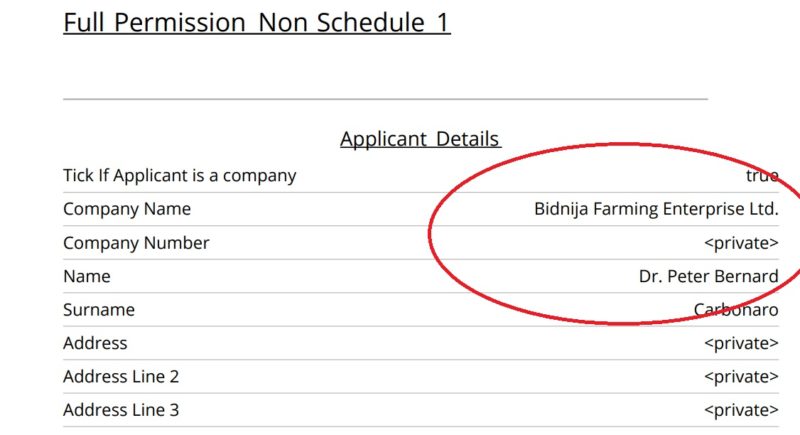This screenshot has width=800, height=435.
Task: Click the "Dr. Peter Bernard" name value
Action: [x=708, y=276]
